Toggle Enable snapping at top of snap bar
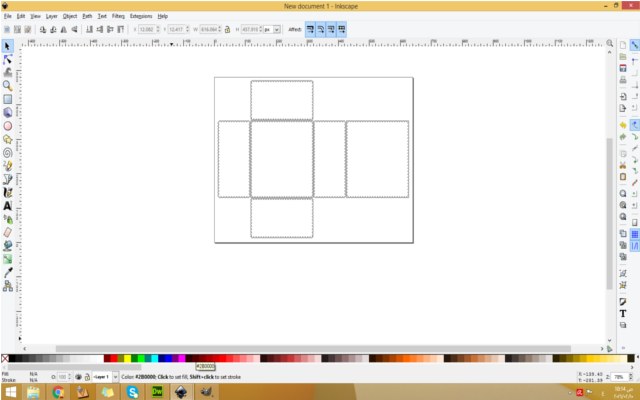The width and height of the screenshot is (640, 400). (635, 45)
